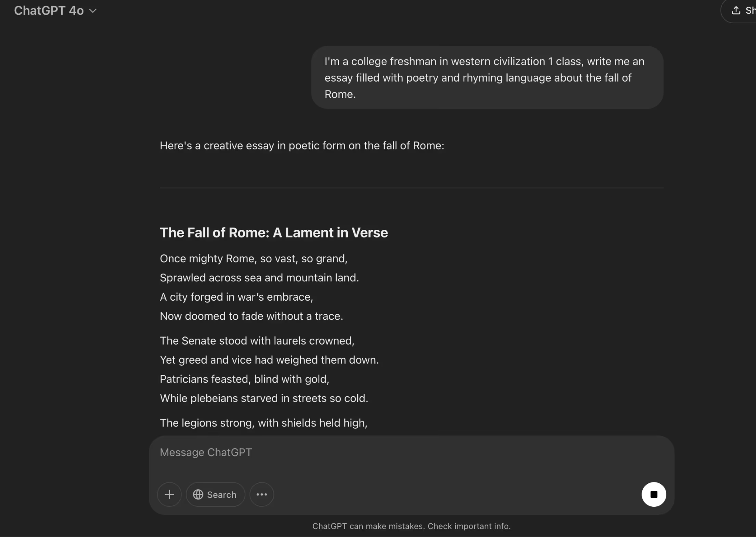Click the line "The legions strong, with shields held high"

[x=264, y=423]
